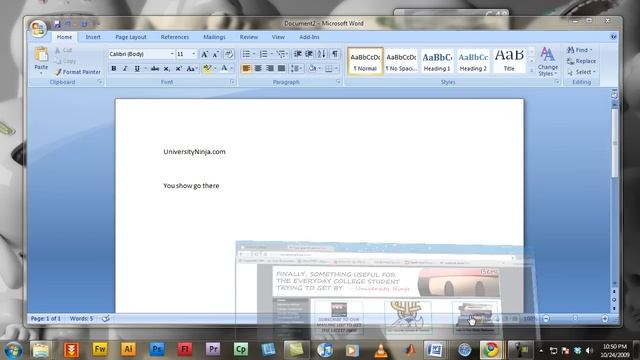Switch to the Insert tab
This screenshot has height=360, width=640.
pyautogui.click(x=93, y=37)
